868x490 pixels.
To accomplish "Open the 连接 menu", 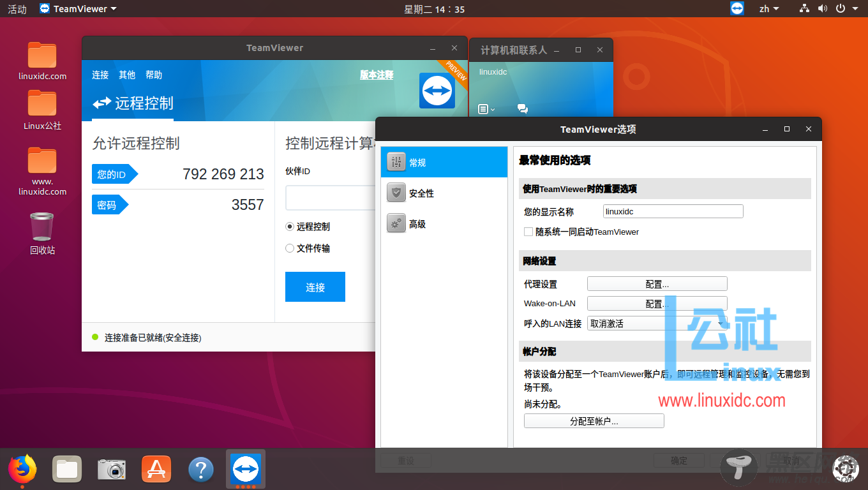I will click(x=100, y=75).
